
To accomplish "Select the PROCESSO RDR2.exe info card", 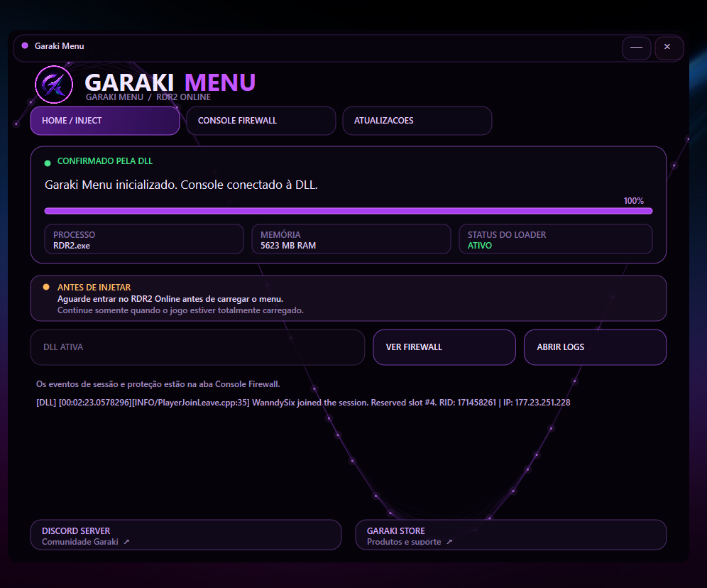I will tap(144, 239).
